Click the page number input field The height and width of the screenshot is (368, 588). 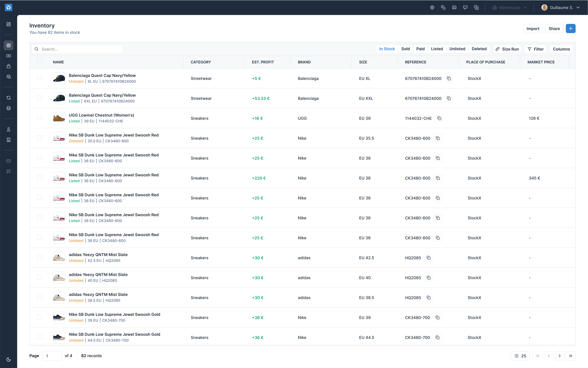52,356
